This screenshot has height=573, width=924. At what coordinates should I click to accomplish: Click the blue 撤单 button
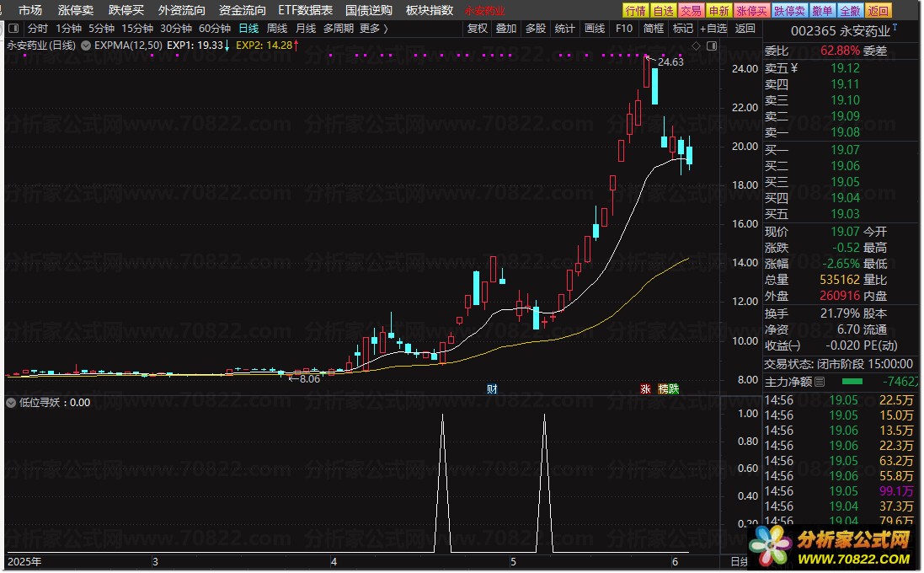pyautogui.click(x=822, y=11)
